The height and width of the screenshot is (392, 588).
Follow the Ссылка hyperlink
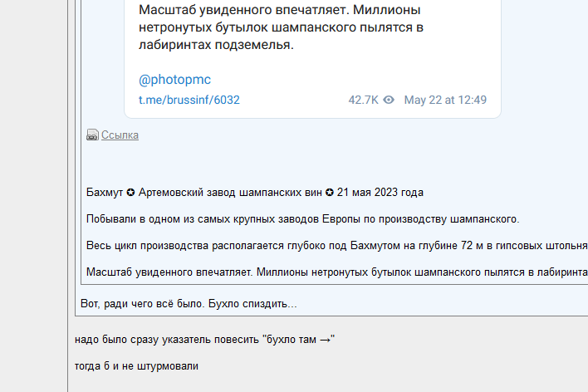point(120,135)
